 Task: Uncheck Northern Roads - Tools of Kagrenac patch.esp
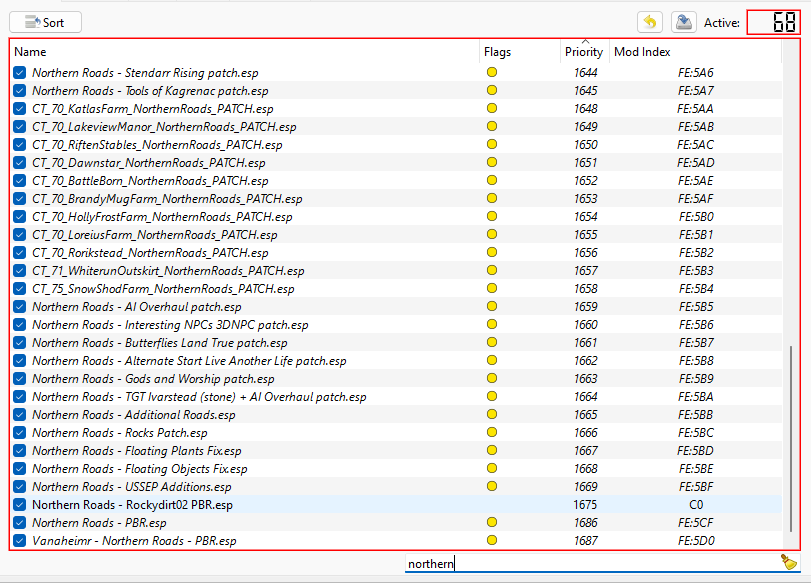(x=20, y=91)
